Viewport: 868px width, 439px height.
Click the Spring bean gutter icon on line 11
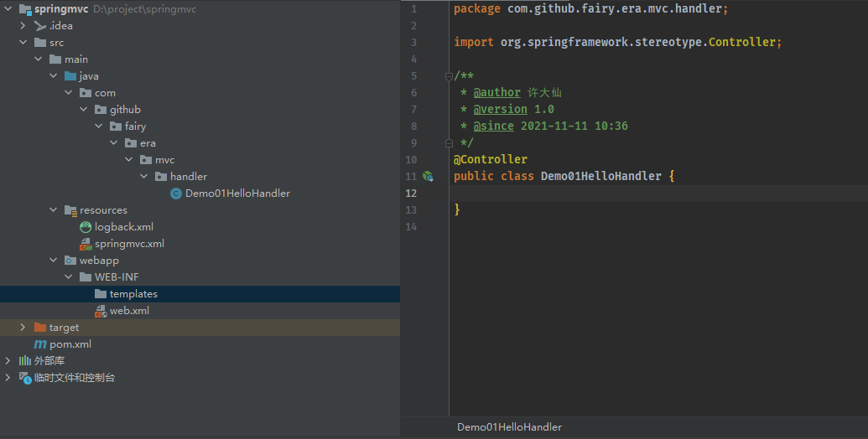pyautogui.click(x=428, y=177)
